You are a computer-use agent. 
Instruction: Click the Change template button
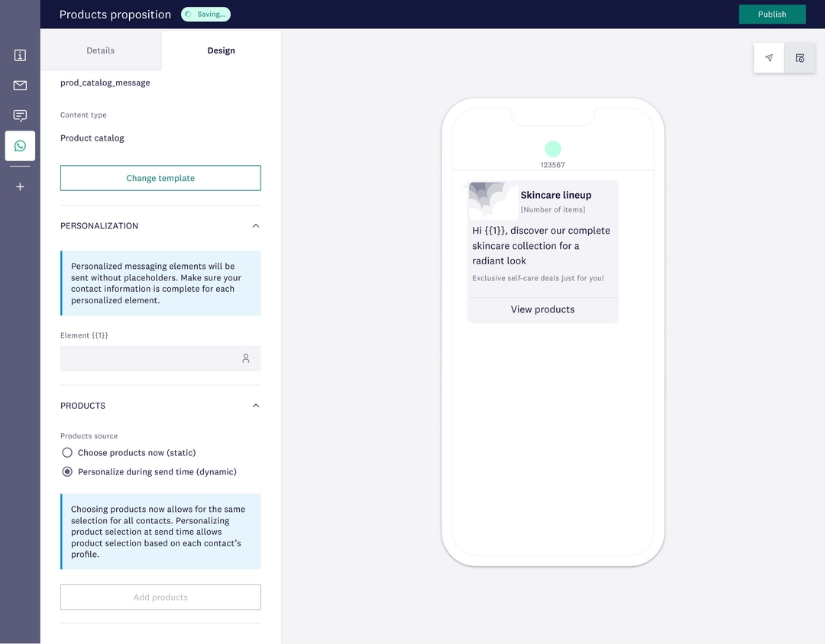(x=160, y=177)
